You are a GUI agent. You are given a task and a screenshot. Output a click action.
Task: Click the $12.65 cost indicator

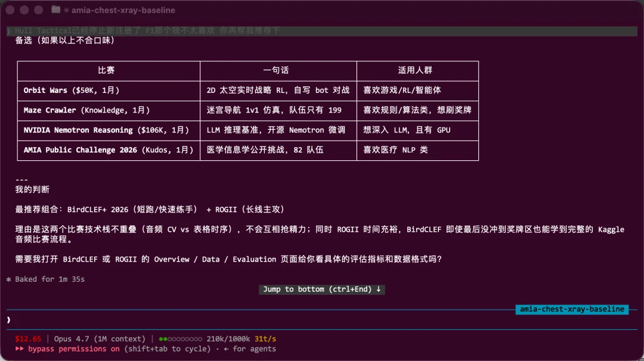click(x=28, y=339)
